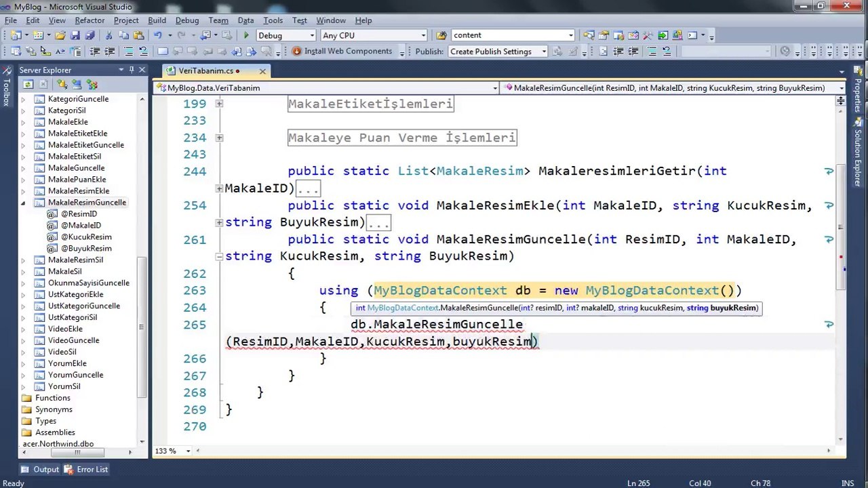
Task: Select YorumSil stored procedure
Action: coord(64,386)
